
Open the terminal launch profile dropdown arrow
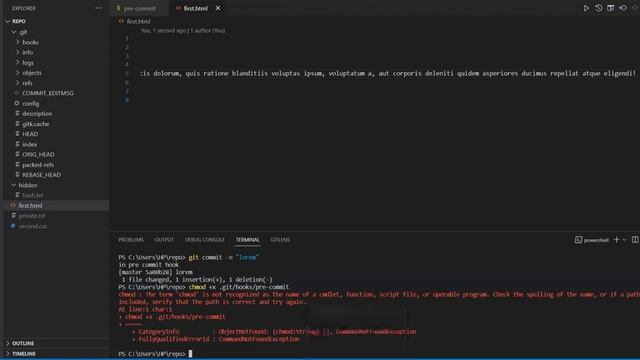[624, 240]
